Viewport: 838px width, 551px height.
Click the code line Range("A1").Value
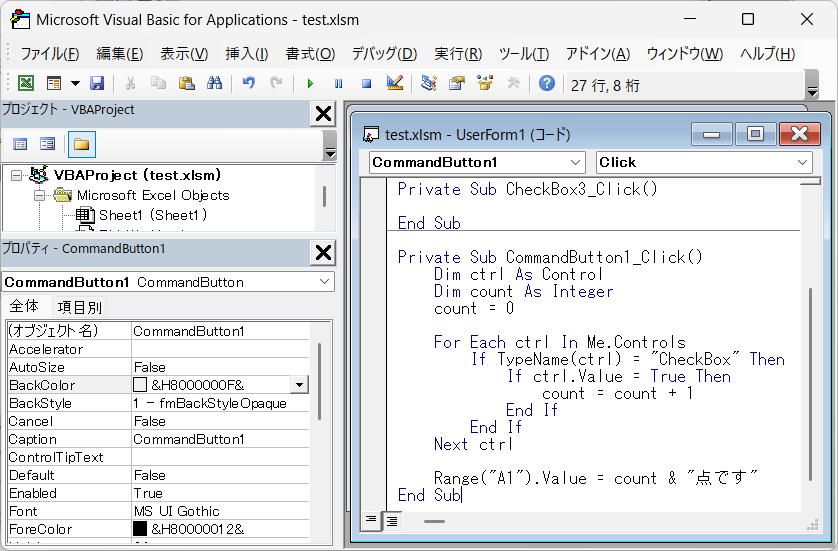coord(595,478)
